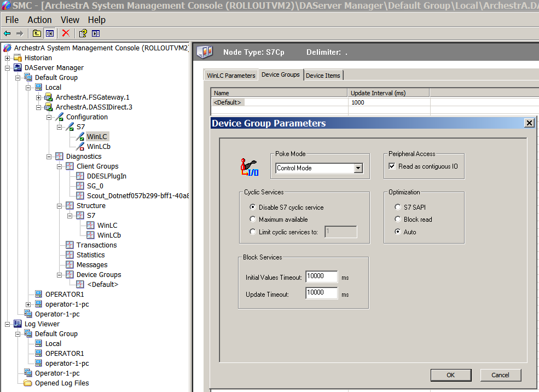
Task: Click the Cancel button
Action: (x=500, y=375)
